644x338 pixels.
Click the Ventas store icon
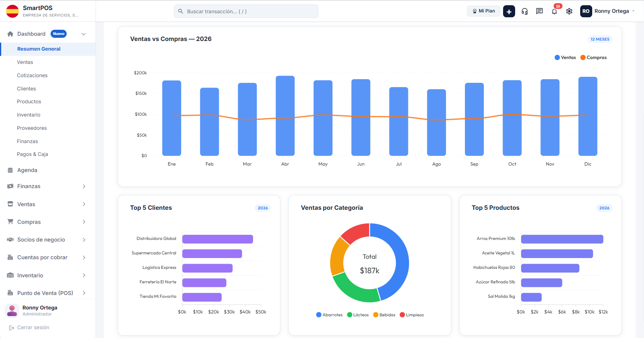(x=10, y=204)
